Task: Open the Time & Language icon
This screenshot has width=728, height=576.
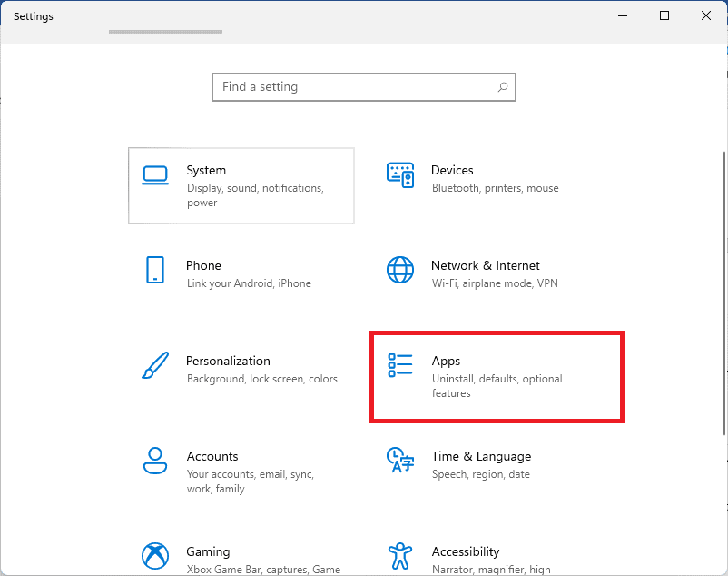Action: coord(400,460)
